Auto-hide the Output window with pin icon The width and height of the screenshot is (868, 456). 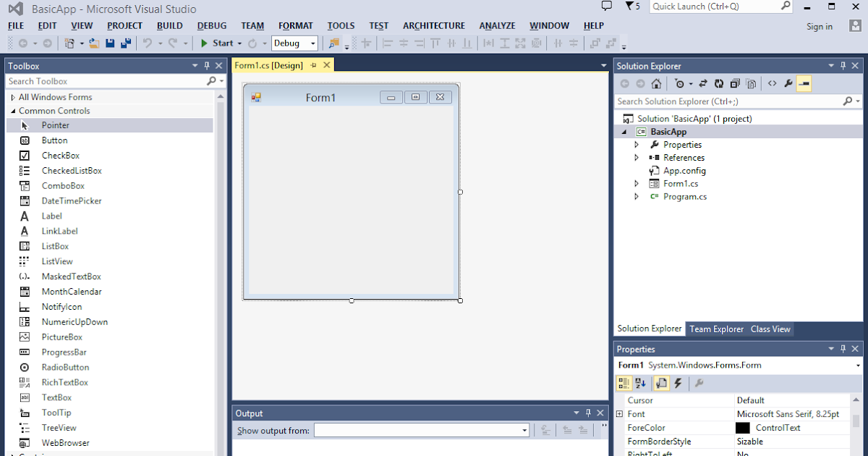587,413
